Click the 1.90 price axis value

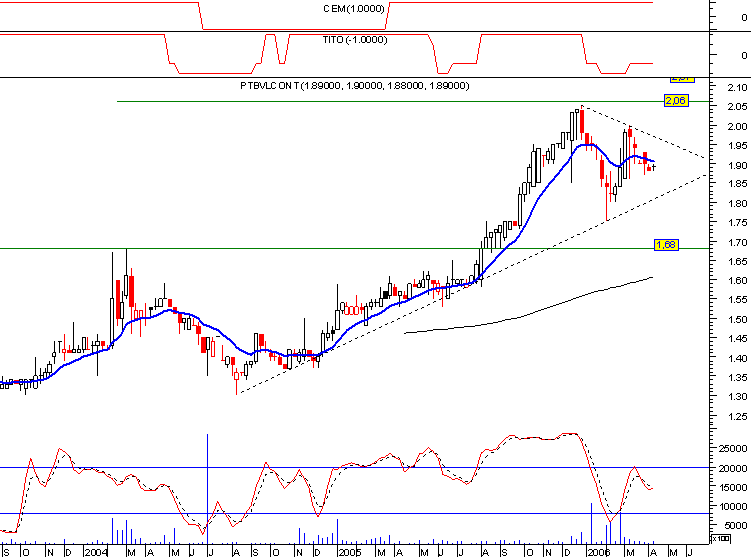pyautogui.click(x=737, y=165)
